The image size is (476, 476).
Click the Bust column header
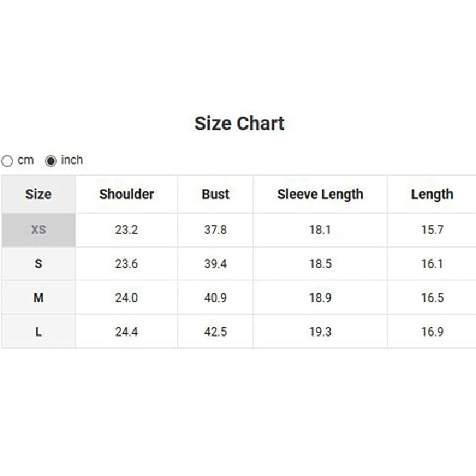click(x=215, y=195)
